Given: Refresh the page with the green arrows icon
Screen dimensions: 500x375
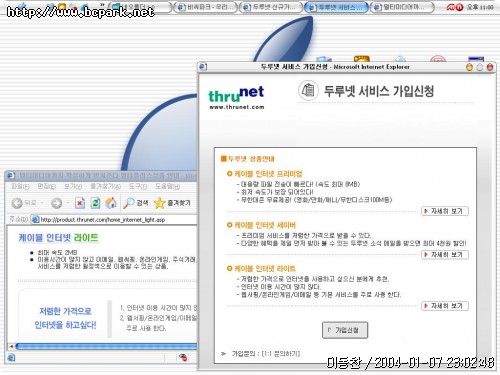Looking at the screenshot, I should click(96, 203).
